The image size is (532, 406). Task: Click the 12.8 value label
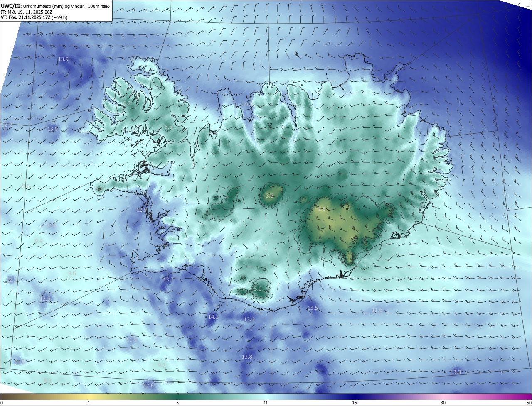(x=148, y=386)
